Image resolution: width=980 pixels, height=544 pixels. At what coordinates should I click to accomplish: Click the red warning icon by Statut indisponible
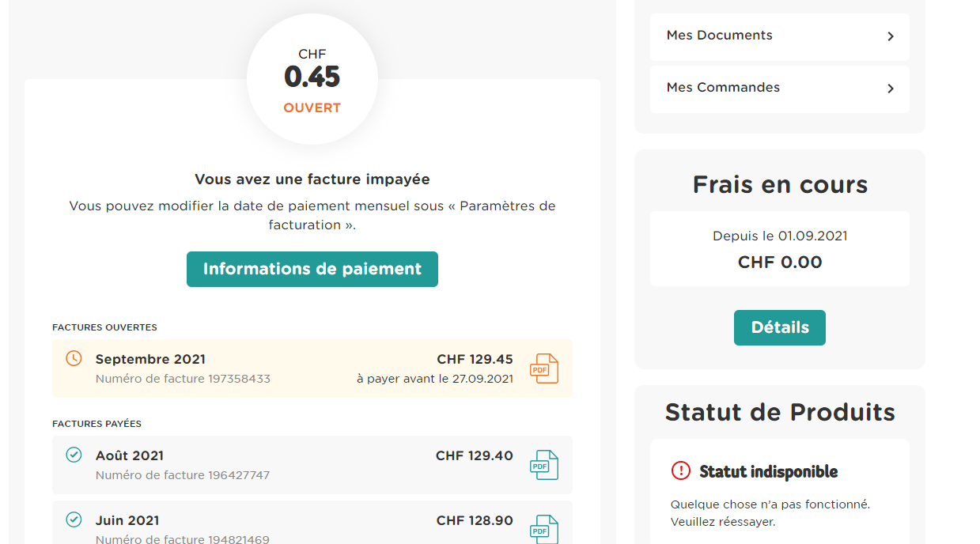point(680,471)
